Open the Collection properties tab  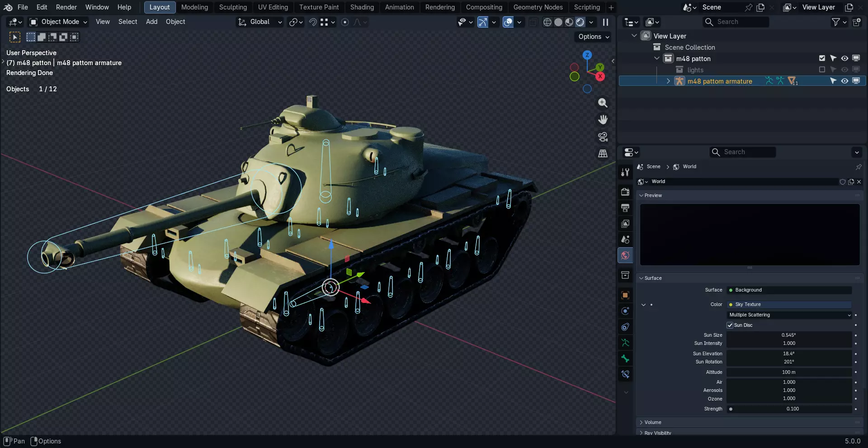click(625, 275)
